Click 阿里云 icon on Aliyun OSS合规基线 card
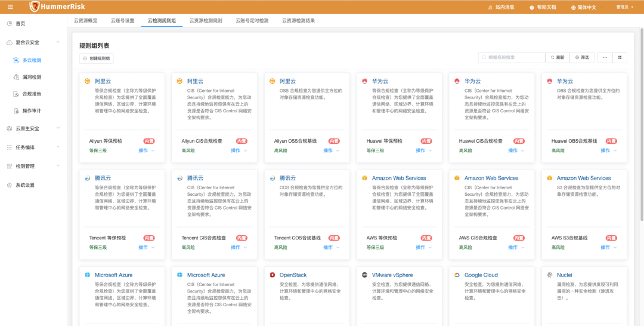644x326 pixels. click(272, 81)
